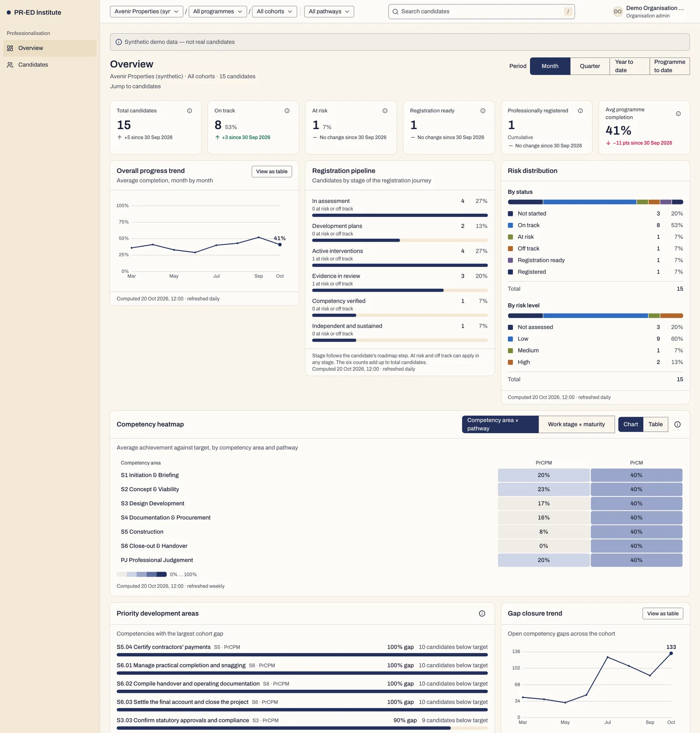Click the info icon on At risk card
Screen dimensions: 700x733
[385, 111]
